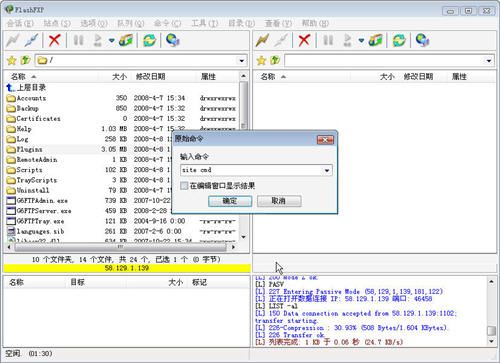Click the left pane up-folder icon
Viewport: 500px width, 363px height.
point(25,60)
